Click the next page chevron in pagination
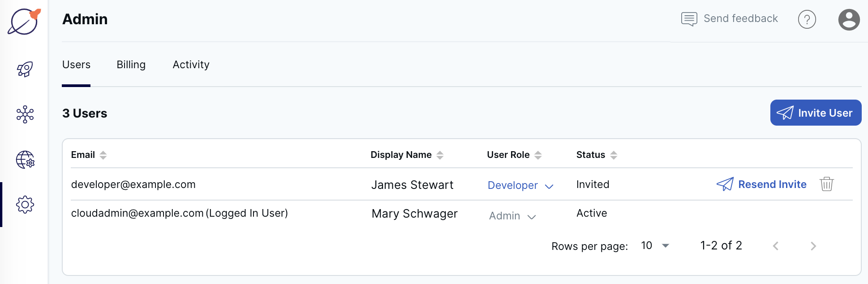The width and height of the screenshot is (868, 284). click(813, 246)
